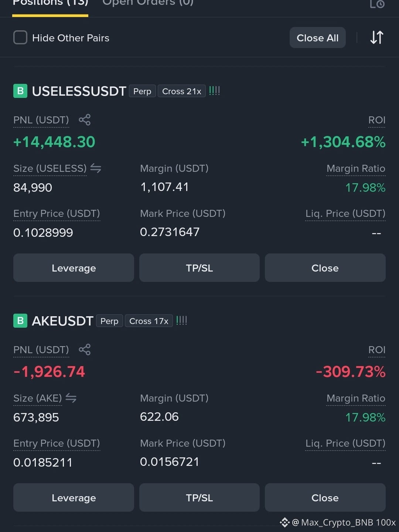Open the Cross 21x margin mode selector
The width and height of the screenshot is (399, 532).
point(181,91)
